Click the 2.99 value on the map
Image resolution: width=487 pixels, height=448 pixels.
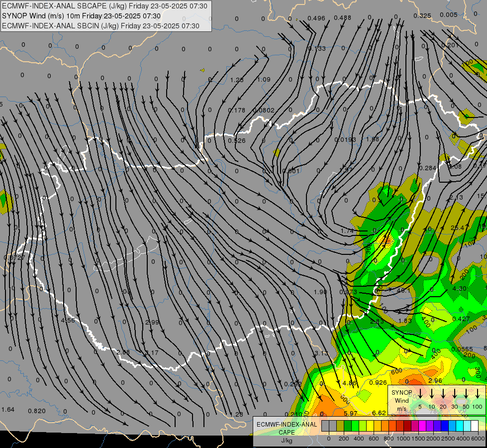(152, 323)
